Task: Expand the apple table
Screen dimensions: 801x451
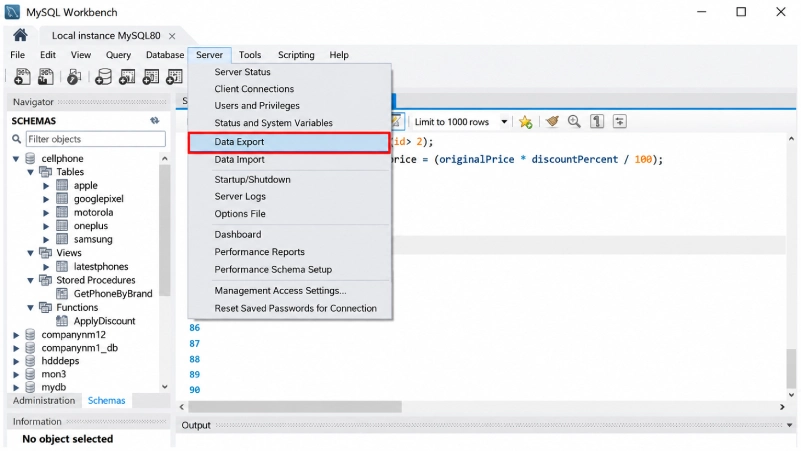Action: pyautogui.click(x=46, y=186)
